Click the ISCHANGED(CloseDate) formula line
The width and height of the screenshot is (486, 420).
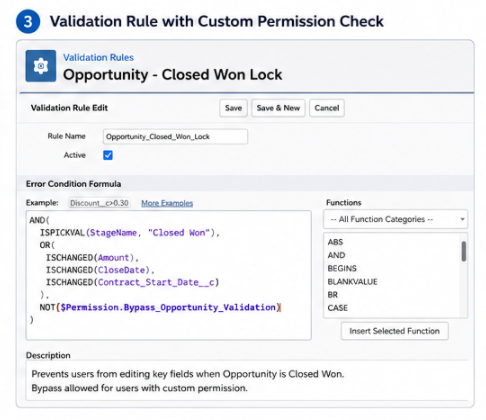100,270
